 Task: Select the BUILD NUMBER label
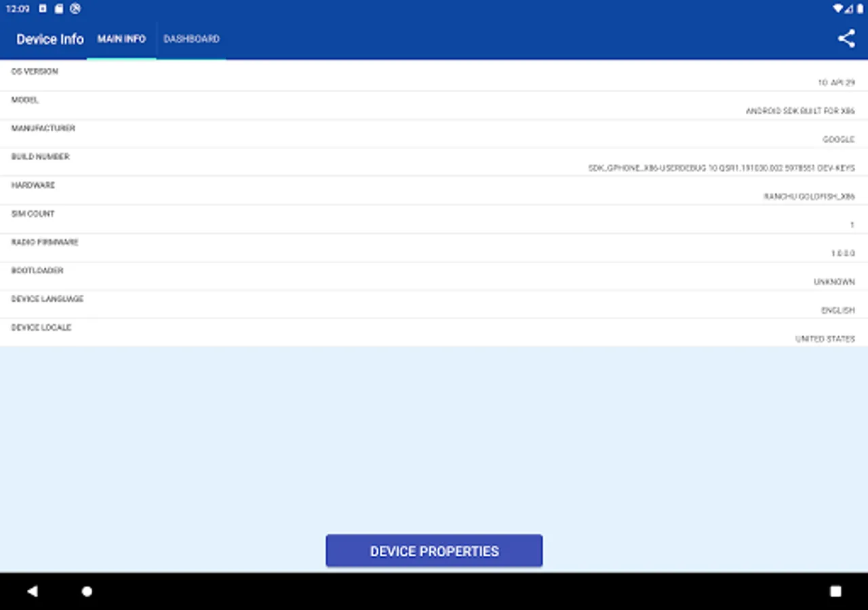click(41, 157)
